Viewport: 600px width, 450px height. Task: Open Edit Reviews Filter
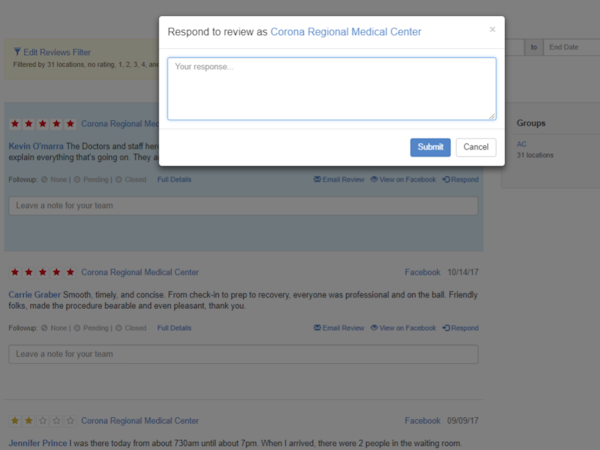click(52, 52)
